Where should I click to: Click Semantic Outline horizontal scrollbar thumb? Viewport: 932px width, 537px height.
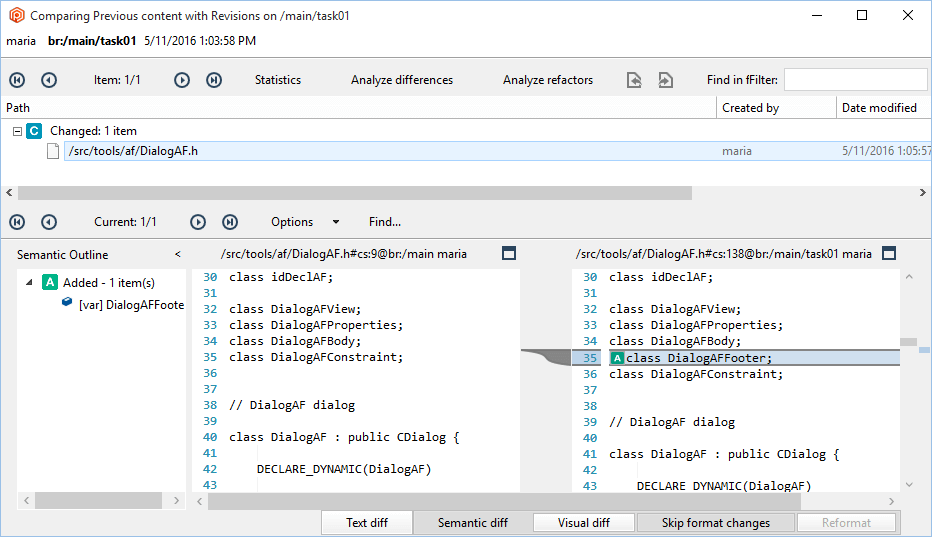click(x=99, y=501)
